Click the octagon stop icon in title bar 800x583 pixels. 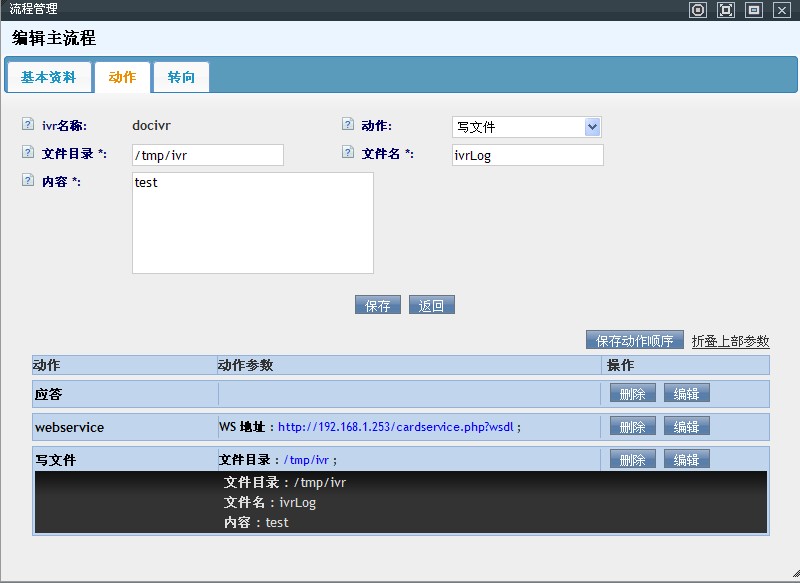[698, 10]
